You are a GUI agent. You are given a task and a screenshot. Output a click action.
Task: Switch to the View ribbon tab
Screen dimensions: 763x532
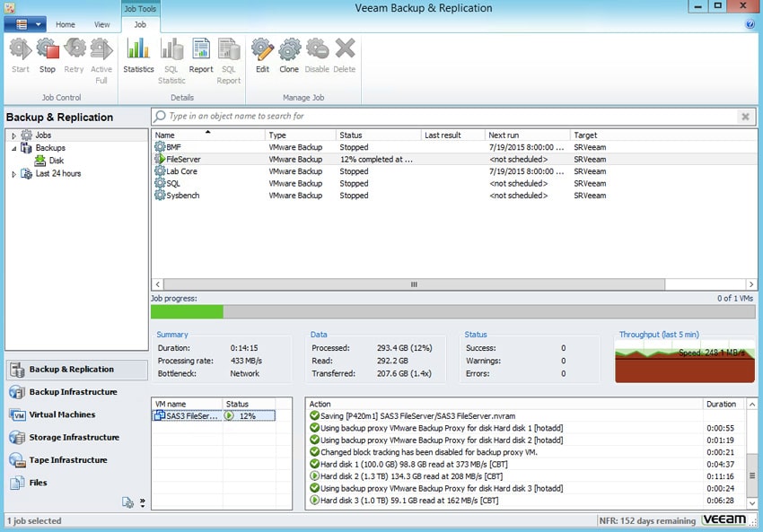[x=101, y=24]
